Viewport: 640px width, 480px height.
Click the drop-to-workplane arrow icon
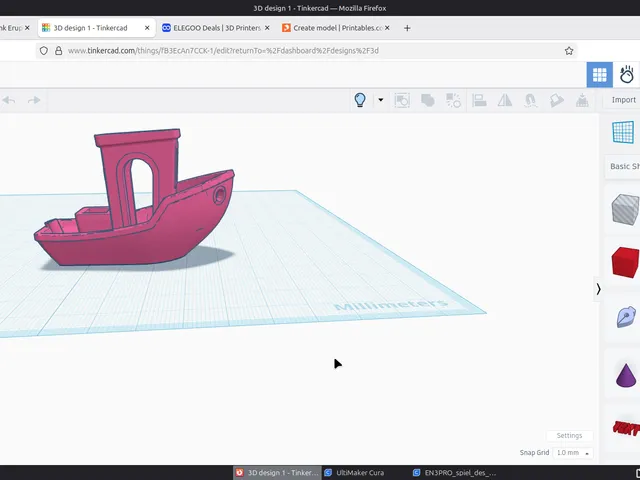pyautogui.click(x=582, y=100)
